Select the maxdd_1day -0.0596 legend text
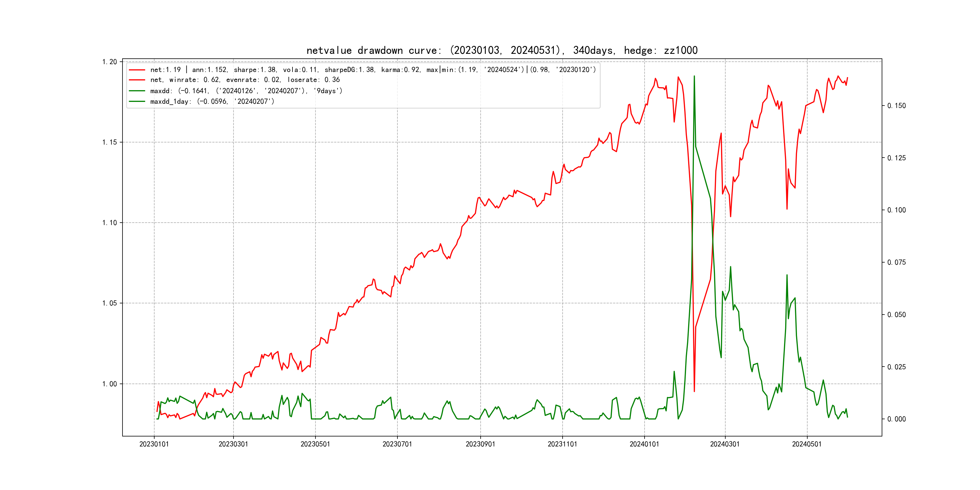The height and width of the screenshot is (490, 980). (212, 102)
